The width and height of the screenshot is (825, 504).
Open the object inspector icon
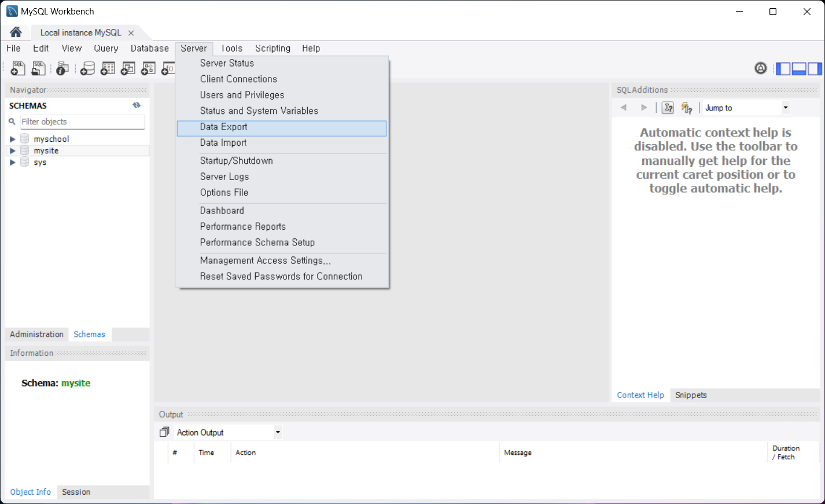[x=62, y=68]
